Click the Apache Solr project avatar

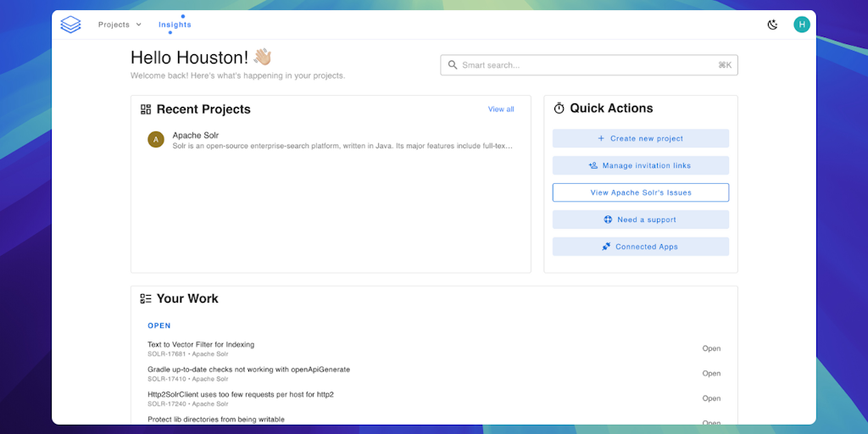click(156, 140)
